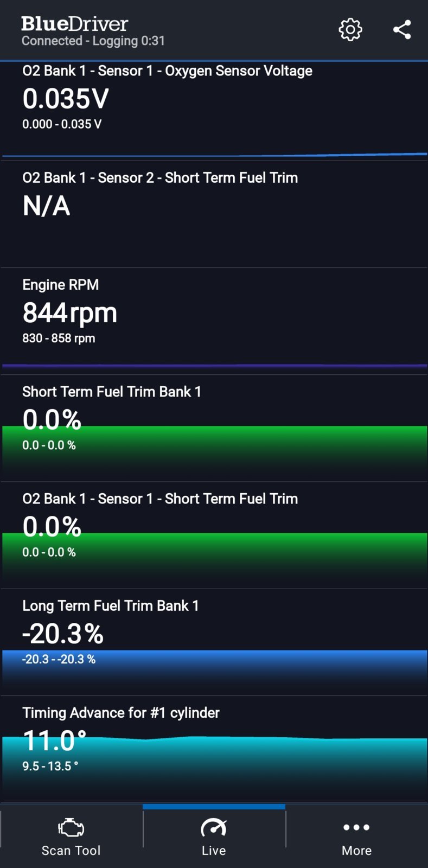Tap the BlueDriver logo
Viewport: 428px width, 868px height.
74,24
